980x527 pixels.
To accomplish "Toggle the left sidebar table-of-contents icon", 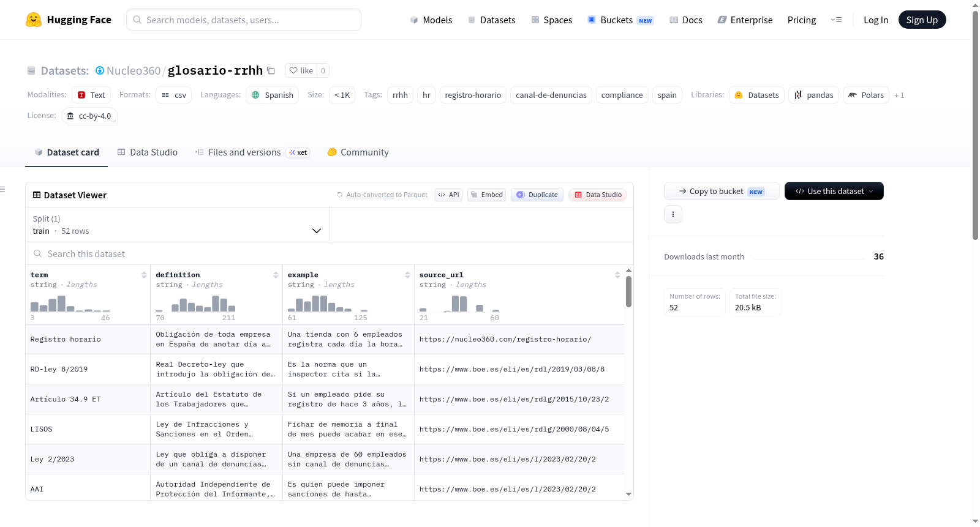I will (x=3, y=189).
